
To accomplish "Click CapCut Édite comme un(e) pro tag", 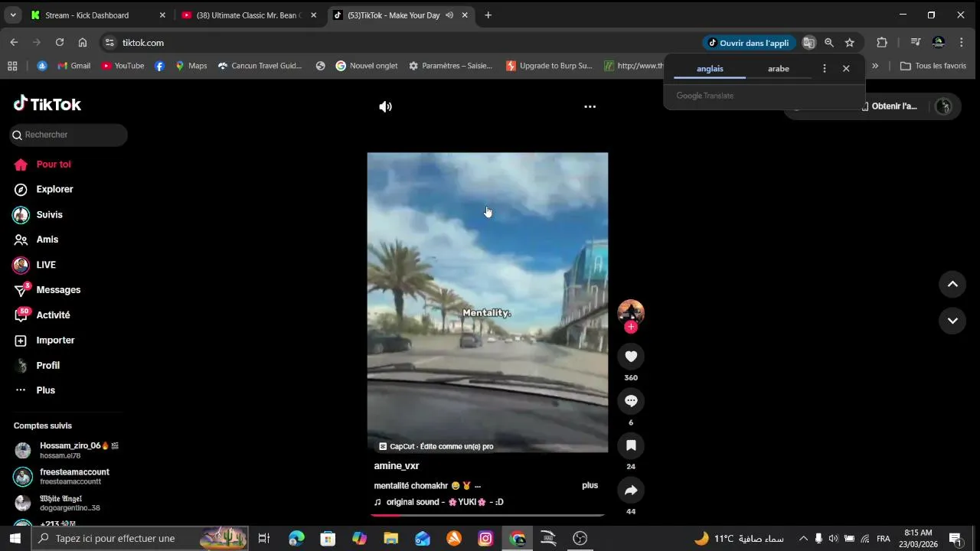I will (x=436, y=446).
